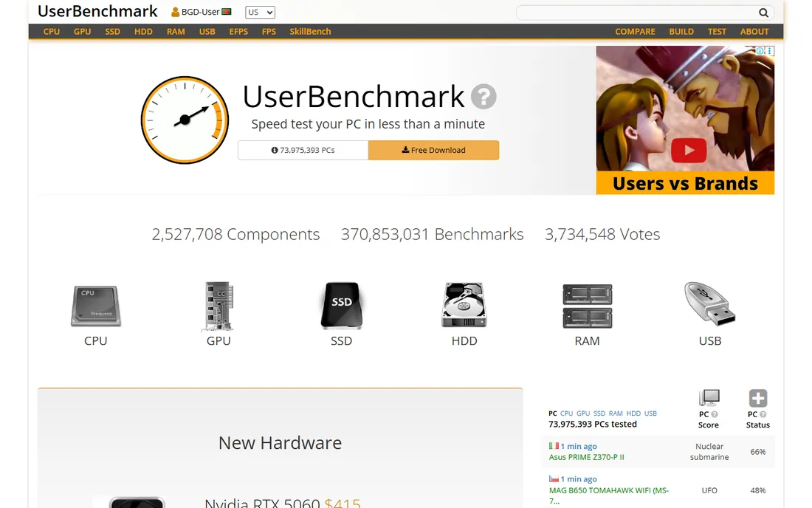Click the 73,975,393 PCs button

coord(303,150)
